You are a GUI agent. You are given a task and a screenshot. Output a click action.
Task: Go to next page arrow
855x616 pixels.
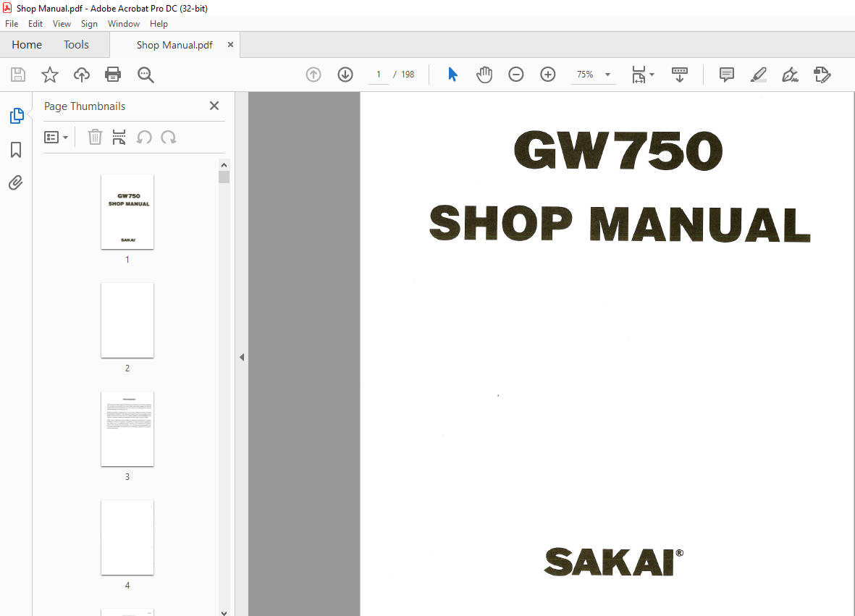tap(345, 75)
